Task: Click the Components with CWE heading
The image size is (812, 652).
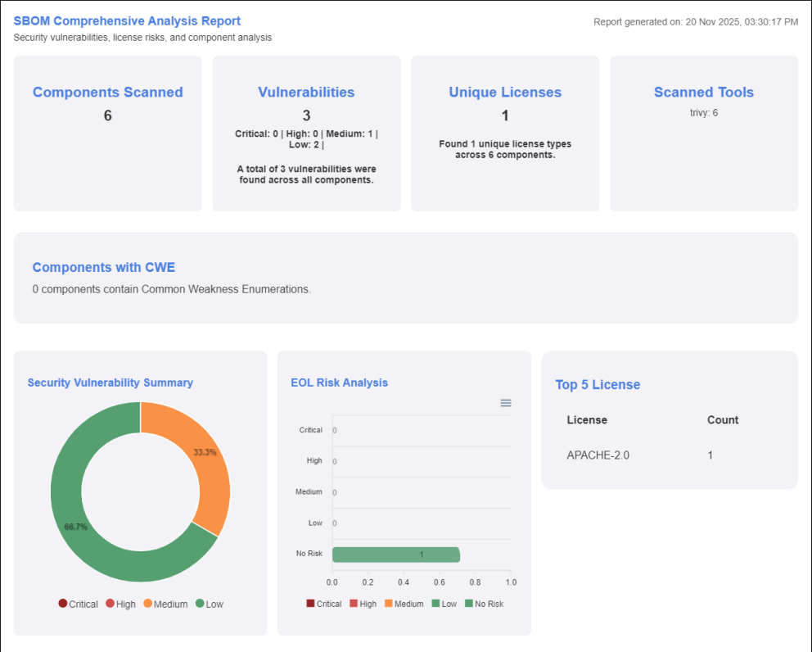Action: point(104,268)
